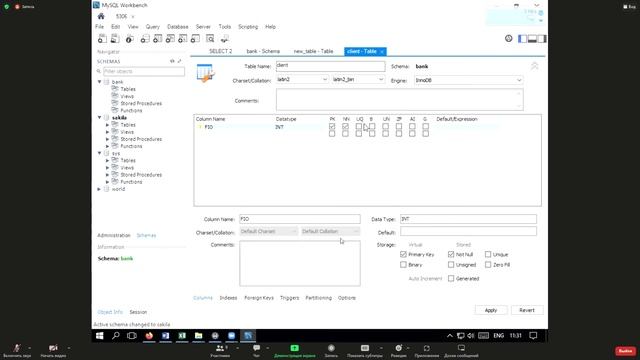Toggle the Primary Key checkbox below

403,254
